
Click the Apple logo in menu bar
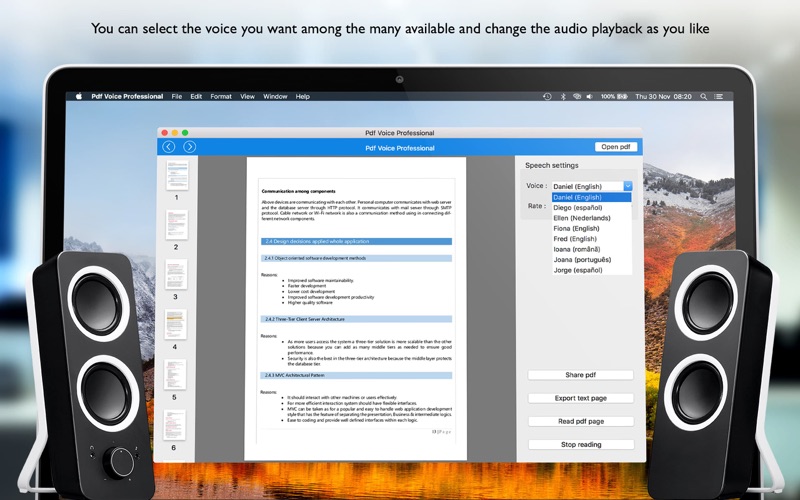tap(79, 97)
